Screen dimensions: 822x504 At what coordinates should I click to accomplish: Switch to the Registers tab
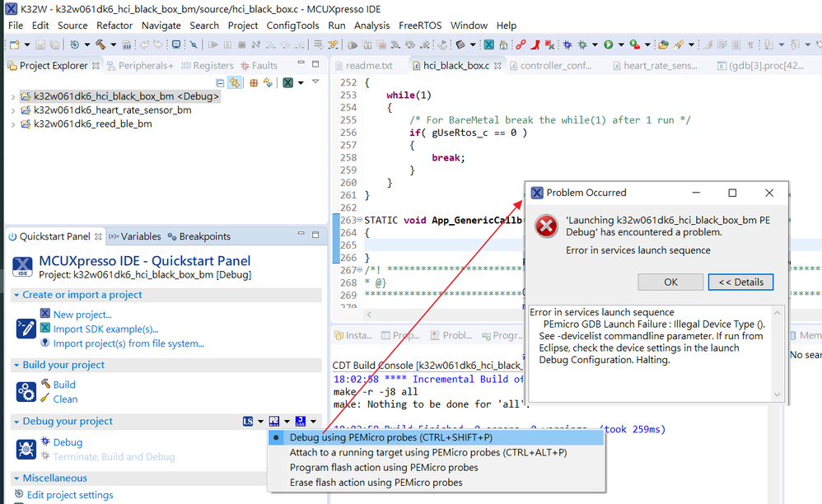pos(207,66)
